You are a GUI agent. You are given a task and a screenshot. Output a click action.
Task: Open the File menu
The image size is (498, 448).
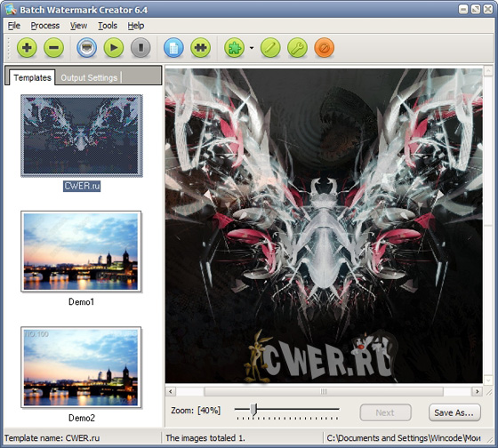point(14,26)
